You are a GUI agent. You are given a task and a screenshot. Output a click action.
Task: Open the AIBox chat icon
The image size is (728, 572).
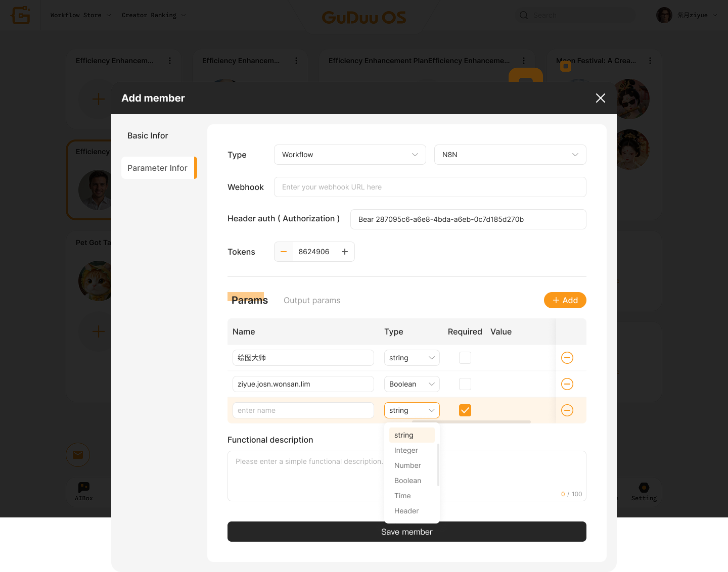pyautogui.click(x=84, y=488)
